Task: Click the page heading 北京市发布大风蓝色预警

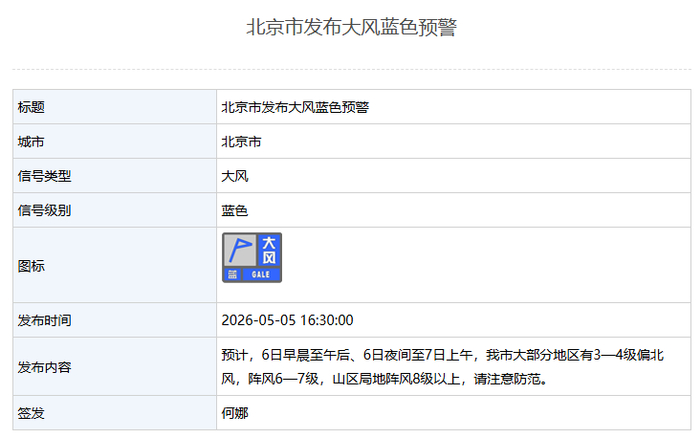Action: pyautogui.click(x=351, y=27)
